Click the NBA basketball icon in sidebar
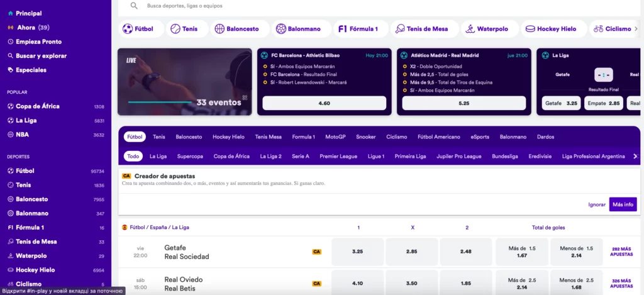Image resolution: width=644 pixels, height=295 pixels. [11, 135]
